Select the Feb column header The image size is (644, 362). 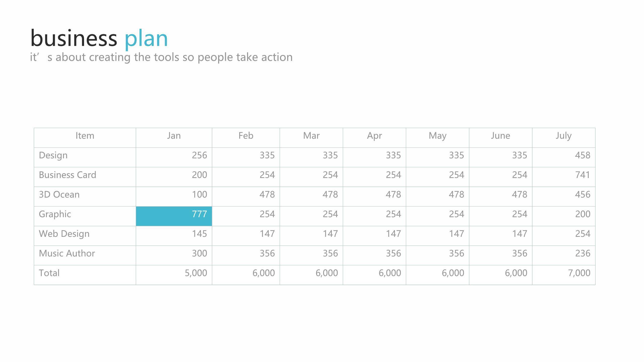246,136
